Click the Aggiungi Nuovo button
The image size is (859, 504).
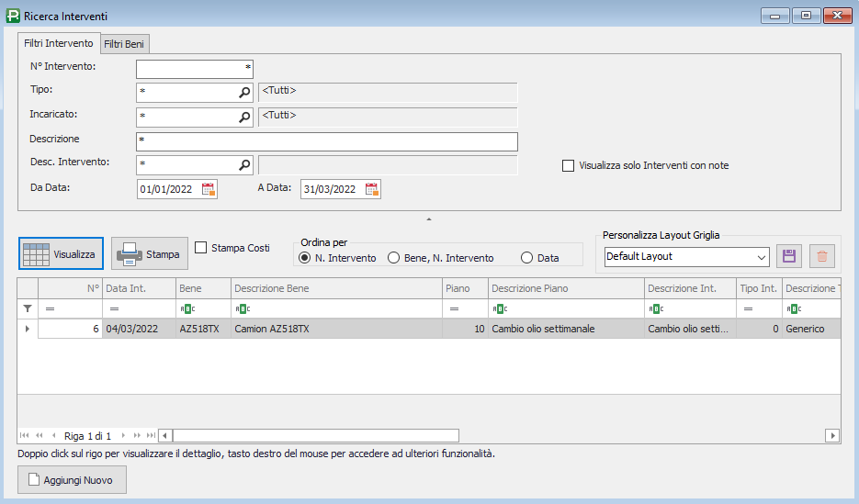click(72, 480)
